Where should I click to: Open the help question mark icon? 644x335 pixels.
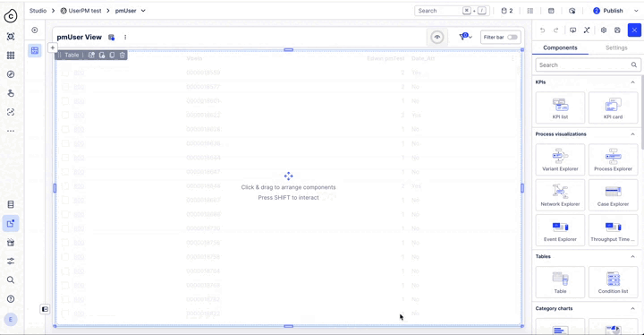11,299
